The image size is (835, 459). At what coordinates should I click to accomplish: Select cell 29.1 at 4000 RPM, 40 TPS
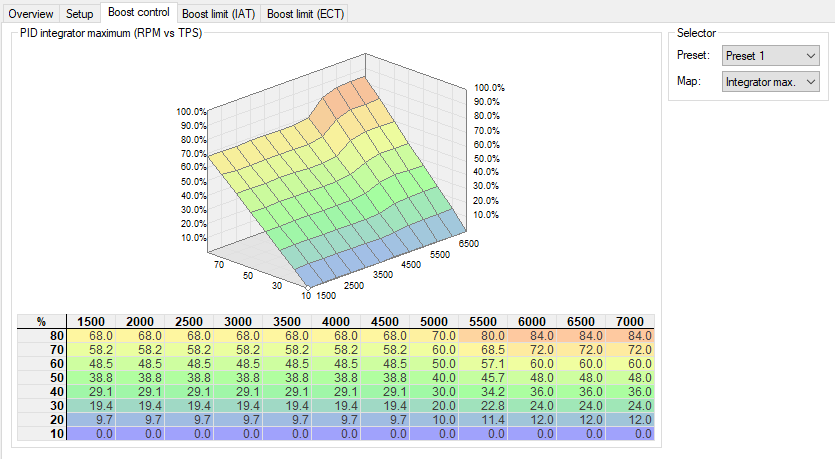click(x=336, y=391)
